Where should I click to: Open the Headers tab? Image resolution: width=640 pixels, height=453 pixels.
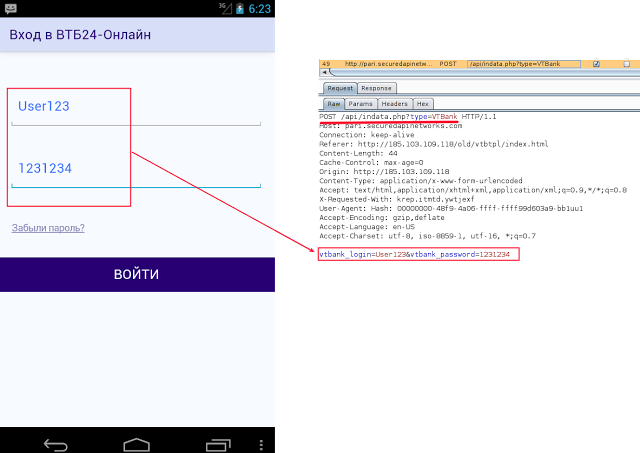(x=394, y=104)
